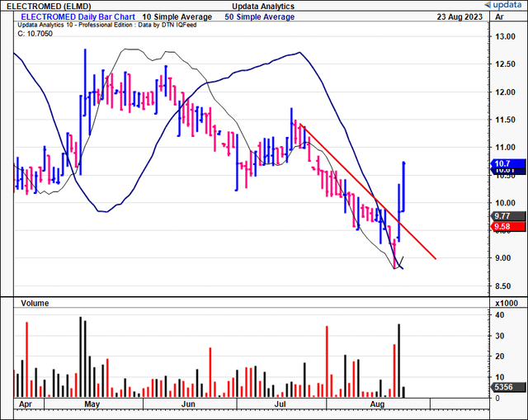
Task: Click the 10.00 price axis label
Action: pyautogui.click(x=505, y=203)
